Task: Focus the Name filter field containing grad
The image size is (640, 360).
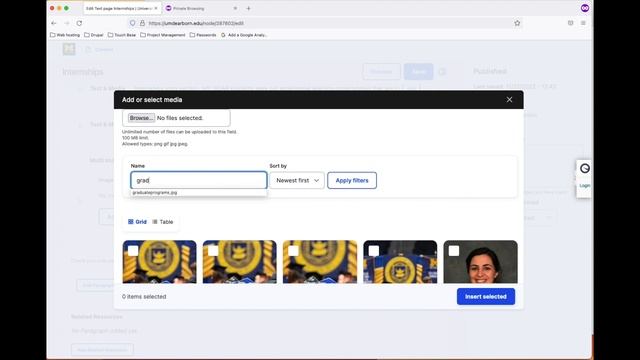Action: 199,180
